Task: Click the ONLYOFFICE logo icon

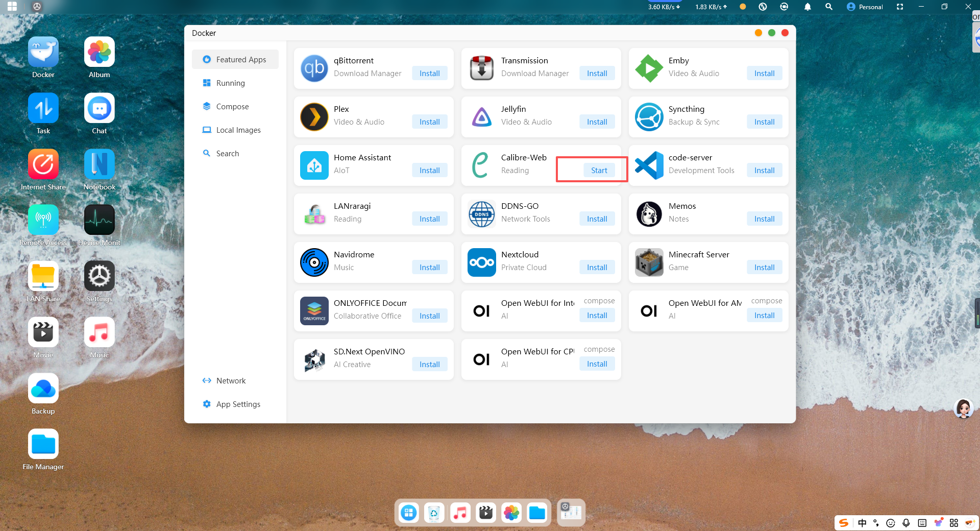Action: 314,311
